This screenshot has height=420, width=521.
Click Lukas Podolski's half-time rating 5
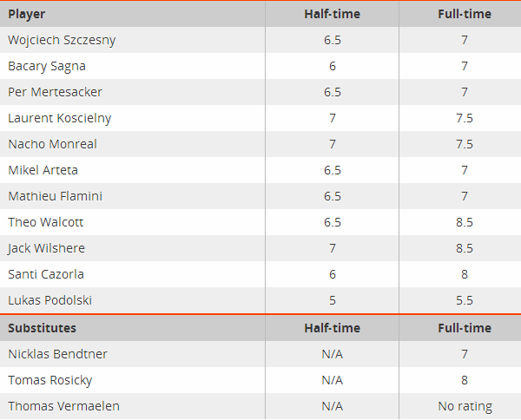[x=333, y=300]
